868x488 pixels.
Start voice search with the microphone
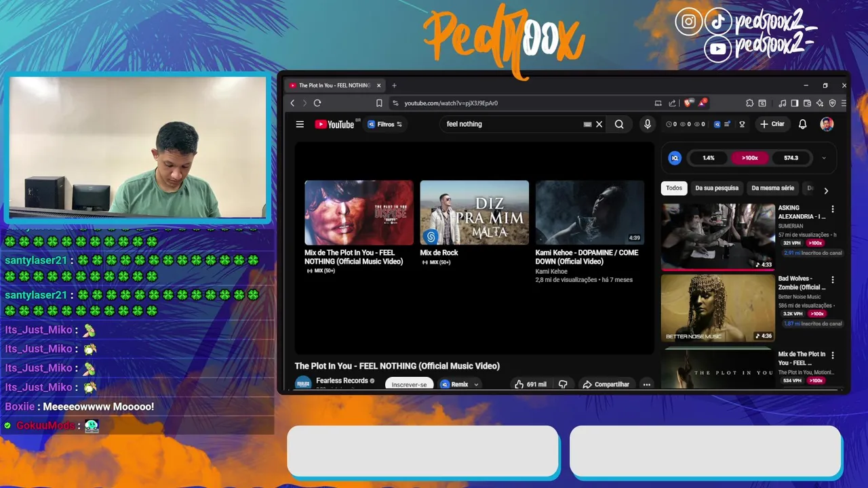648,124
